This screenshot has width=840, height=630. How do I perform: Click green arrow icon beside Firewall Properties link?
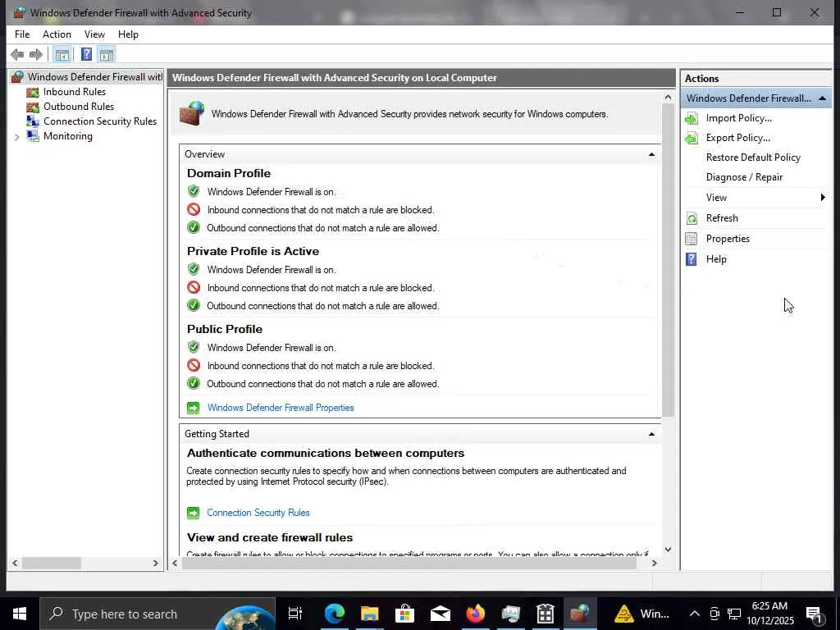point(193,409)
